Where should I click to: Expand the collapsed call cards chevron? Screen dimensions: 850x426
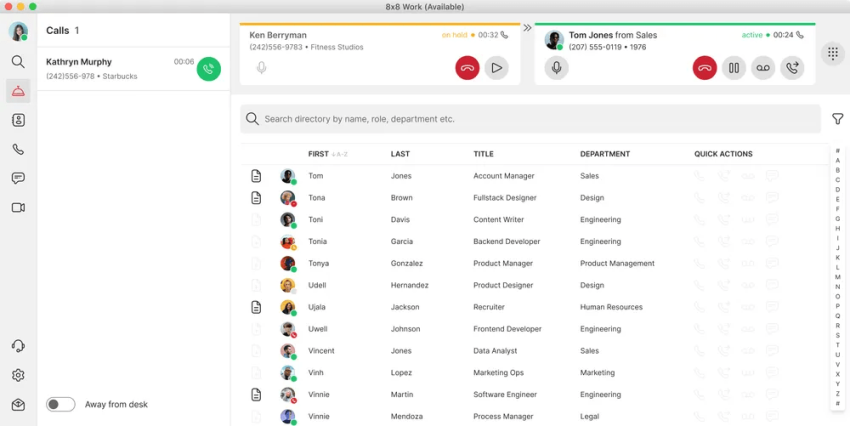[527, 28]
